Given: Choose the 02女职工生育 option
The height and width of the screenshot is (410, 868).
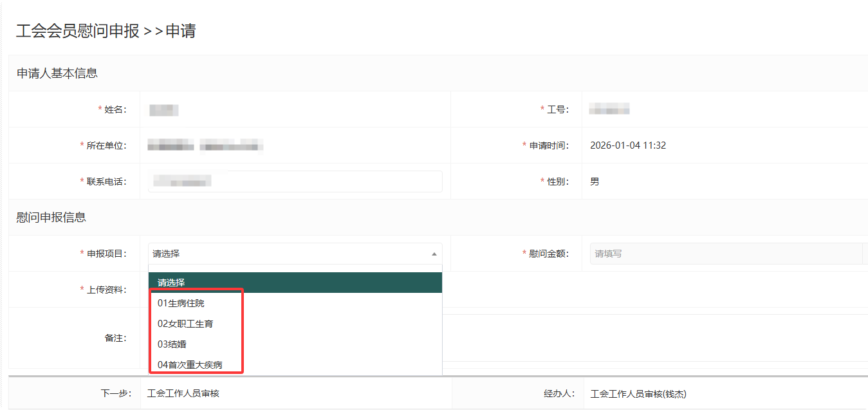Looking at the screenshot, I should pyautogui.click(x=185, y=324).
